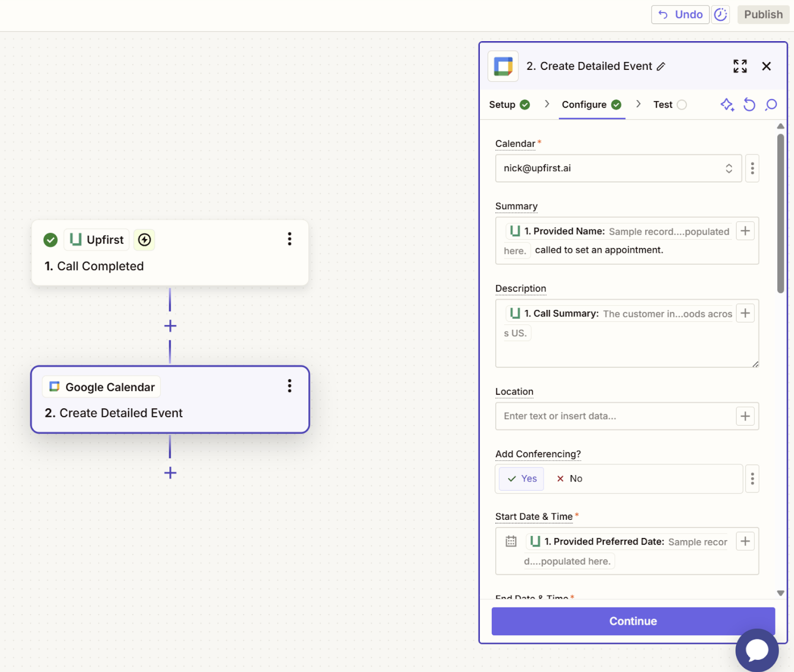Switch to the Test tab
The width and height of the screenshot is (794, 672).
(669, 105)
